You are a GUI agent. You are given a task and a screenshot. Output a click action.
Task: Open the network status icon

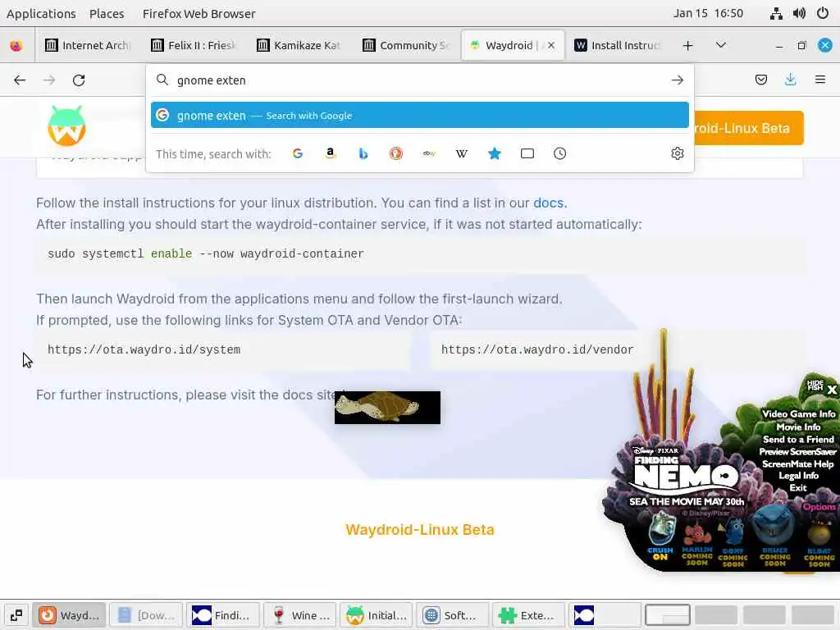pos(776,13)
